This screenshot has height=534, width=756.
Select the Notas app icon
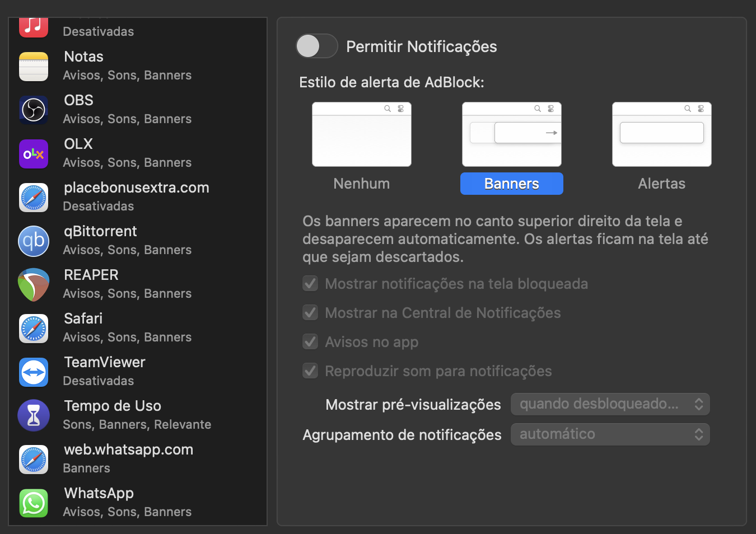tap(34, 66)
